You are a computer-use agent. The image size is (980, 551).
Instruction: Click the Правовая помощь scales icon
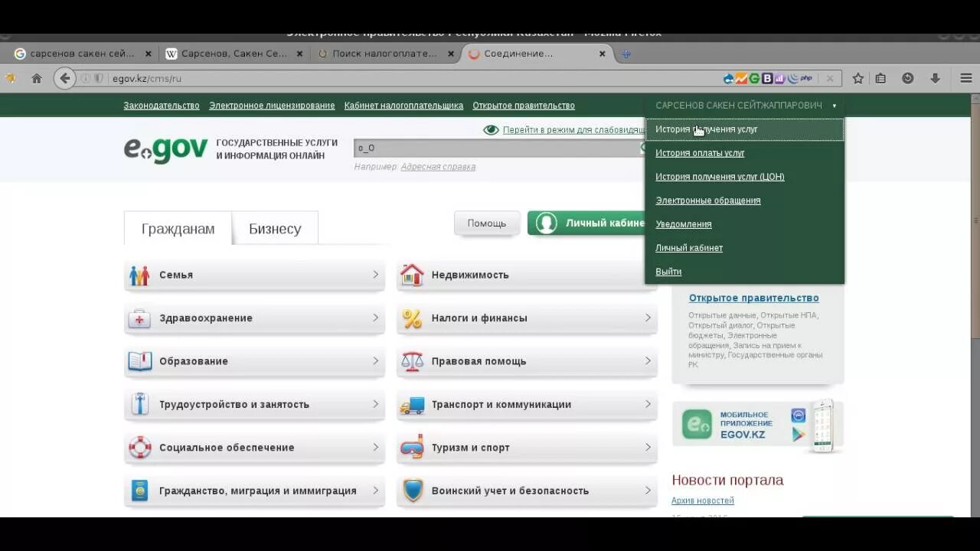tap(412, 361)
